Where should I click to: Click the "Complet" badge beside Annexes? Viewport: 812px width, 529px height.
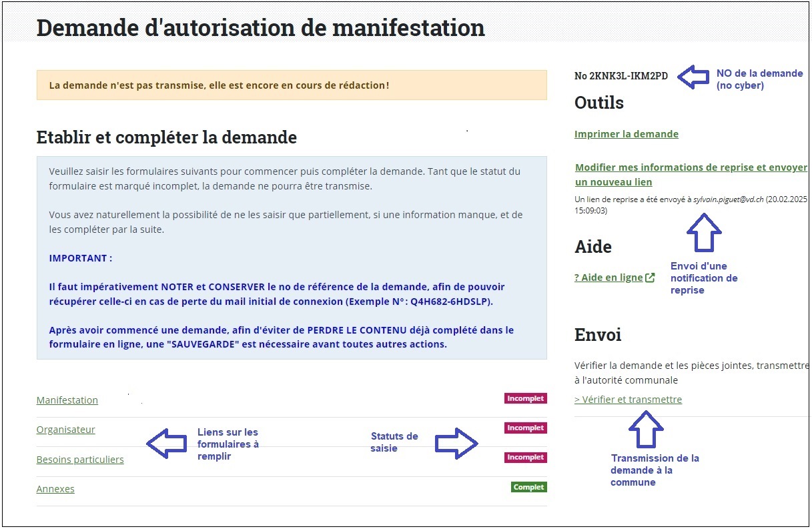coord(528,486)
